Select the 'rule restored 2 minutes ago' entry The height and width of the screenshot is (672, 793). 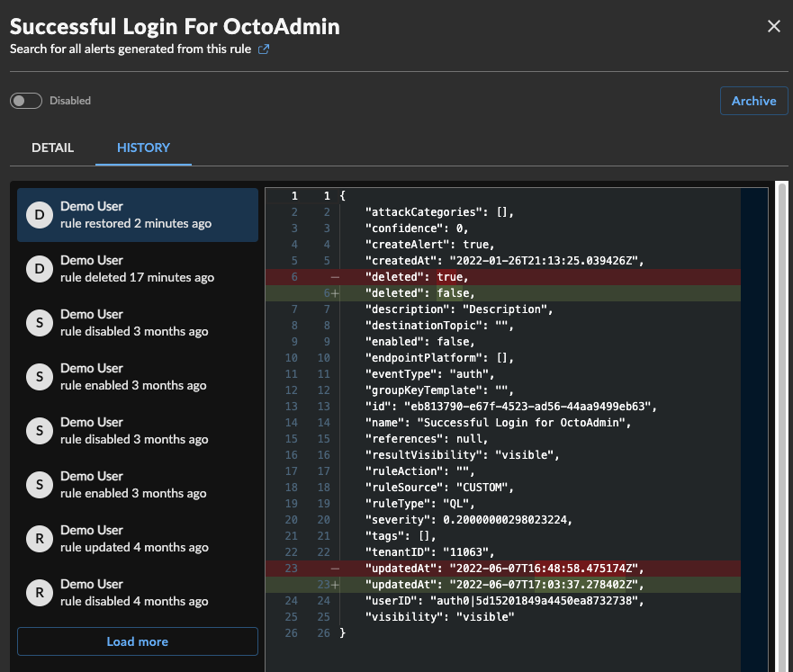tap(138, 215)
